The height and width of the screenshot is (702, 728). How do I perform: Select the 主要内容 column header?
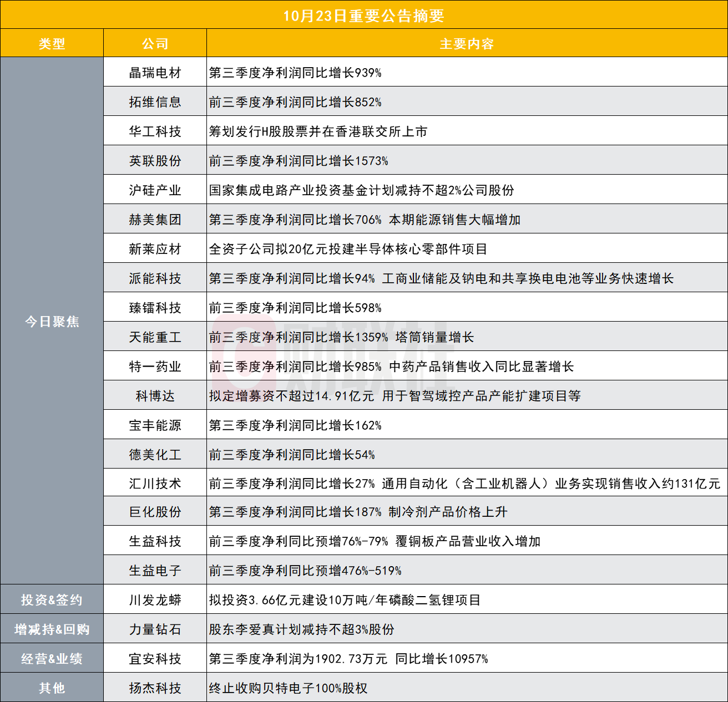click(467, 44)
